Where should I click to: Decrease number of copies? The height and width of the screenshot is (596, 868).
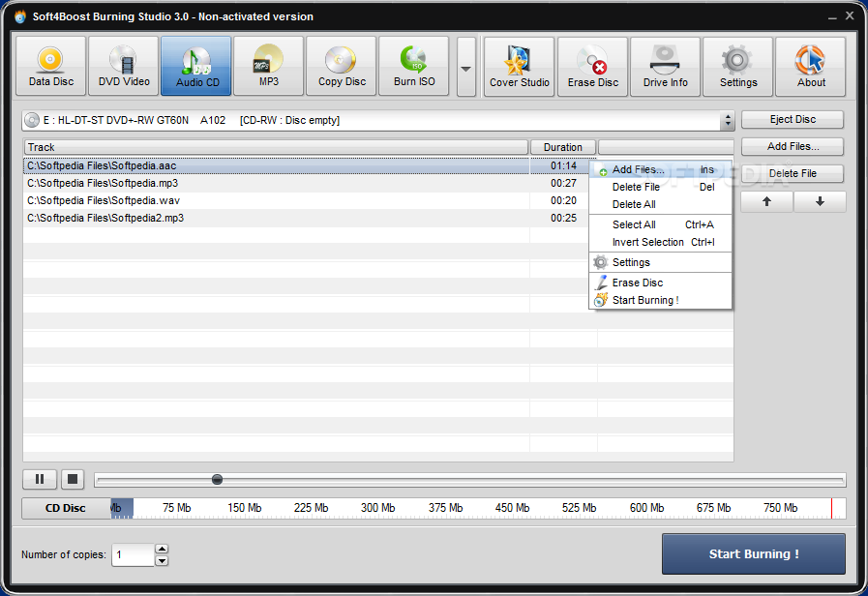162,560
